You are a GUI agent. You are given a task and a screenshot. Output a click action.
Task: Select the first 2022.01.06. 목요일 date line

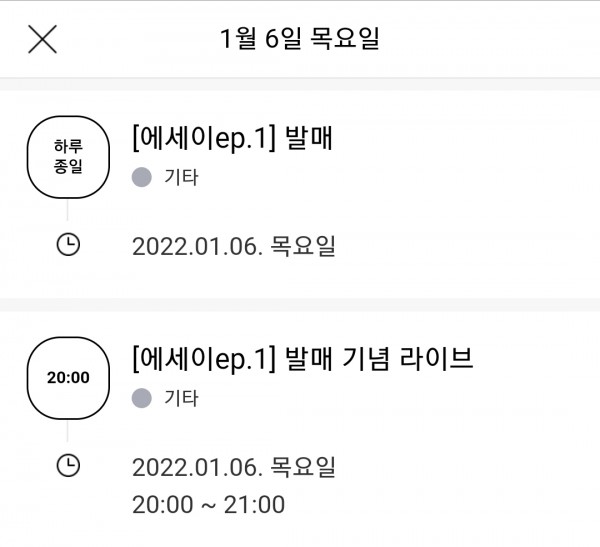coord(234,246)
